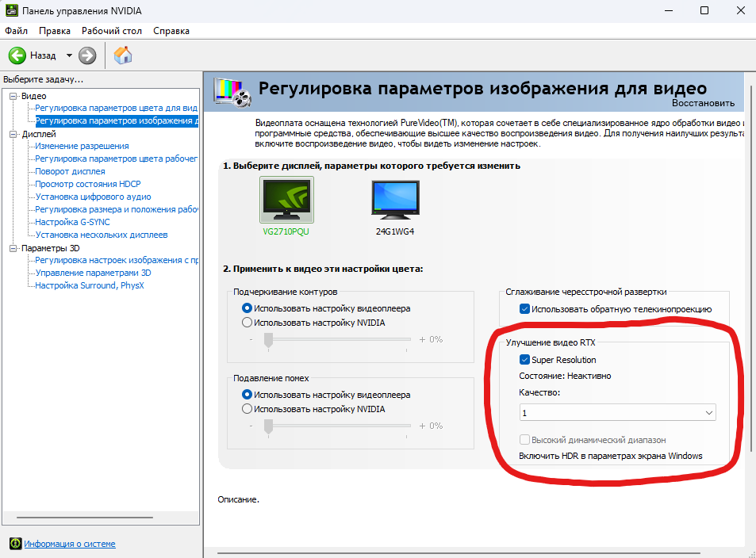756x558 pixels.
Task: Select the 24G1WG4 display thumbnail
Action: click(395, 200)
